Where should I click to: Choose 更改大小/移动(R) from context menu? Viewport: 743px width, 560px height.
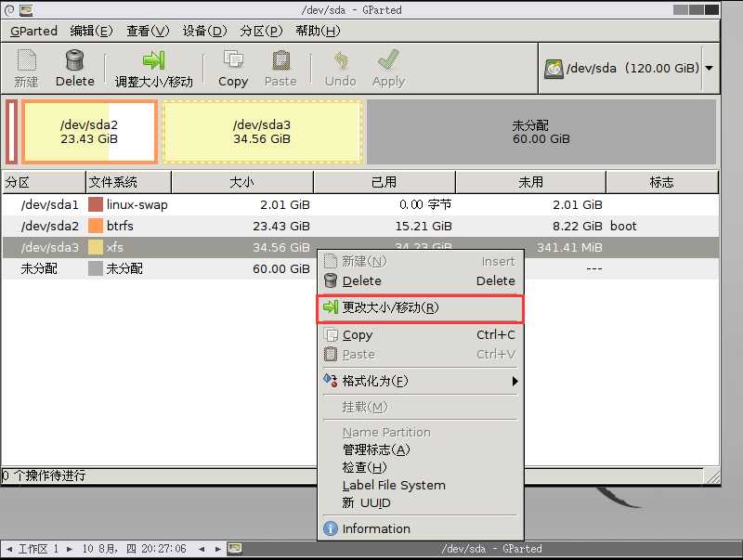(x=421, y=307)
